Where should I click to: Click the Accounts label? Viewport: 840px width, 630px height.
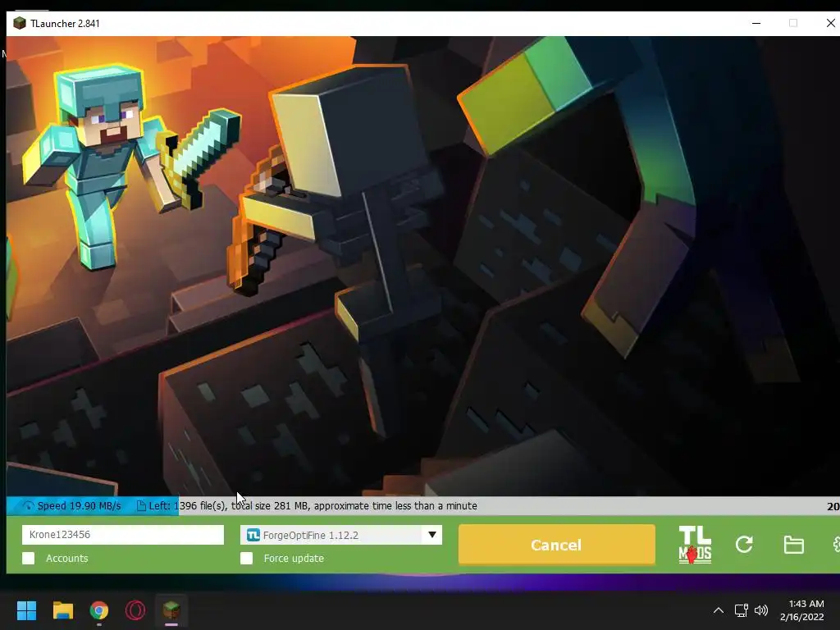(x=67, y=558)
